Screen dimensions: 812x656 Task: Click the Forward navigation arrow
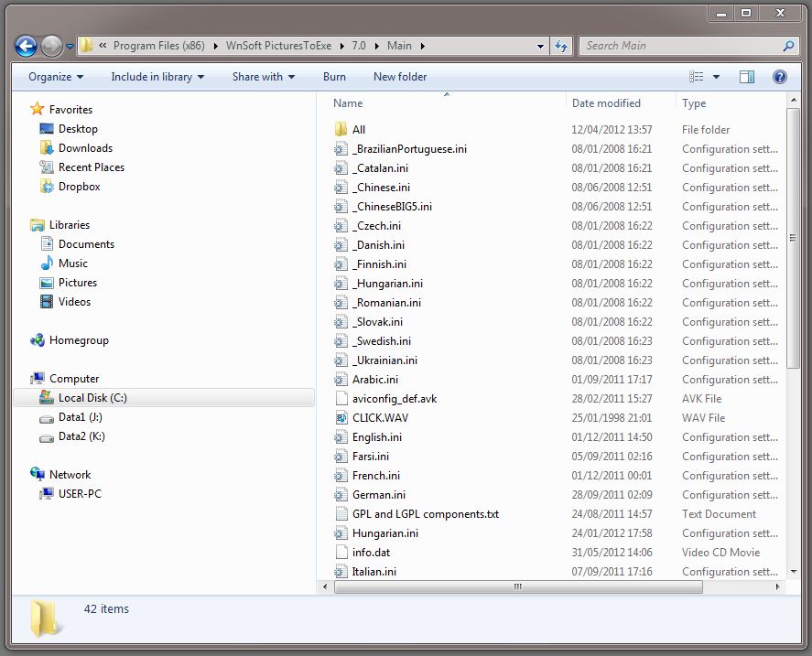[51, 46]
